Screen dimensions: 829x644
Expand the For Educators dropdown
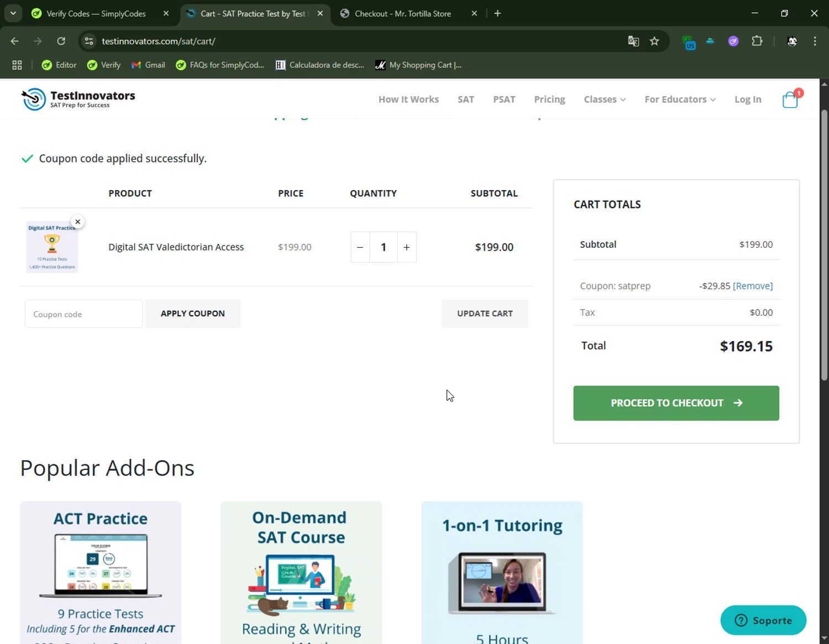[680, 100]
